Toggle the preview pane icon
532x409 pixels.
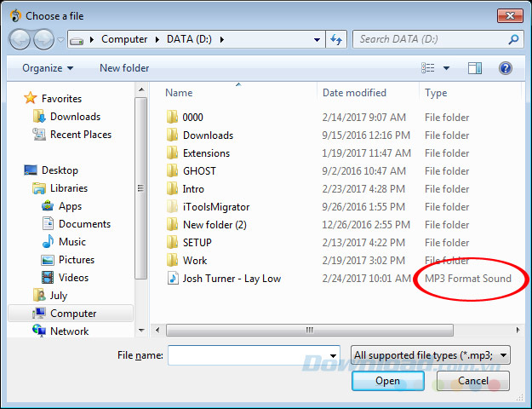point(475,68)
